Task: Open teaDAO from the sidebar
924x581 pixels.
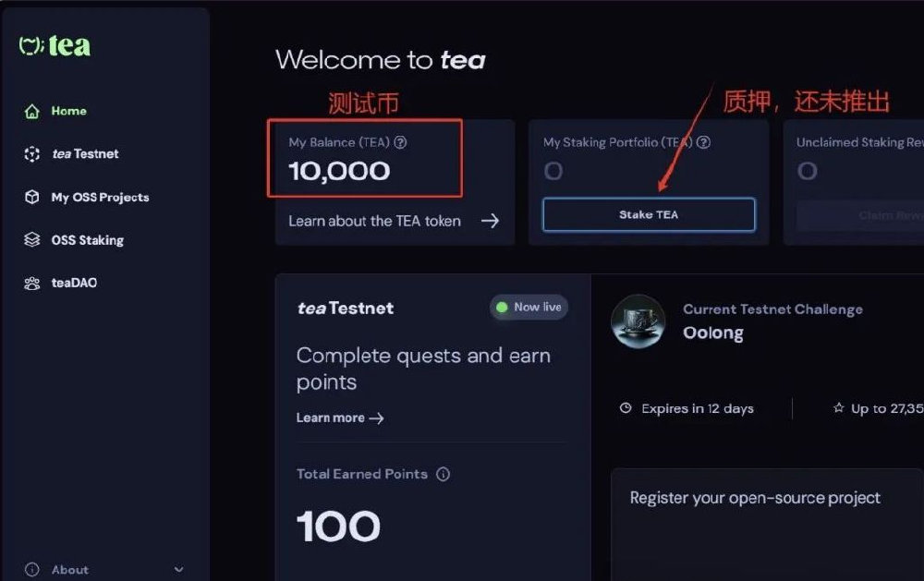Action: (x=74, y=283)
